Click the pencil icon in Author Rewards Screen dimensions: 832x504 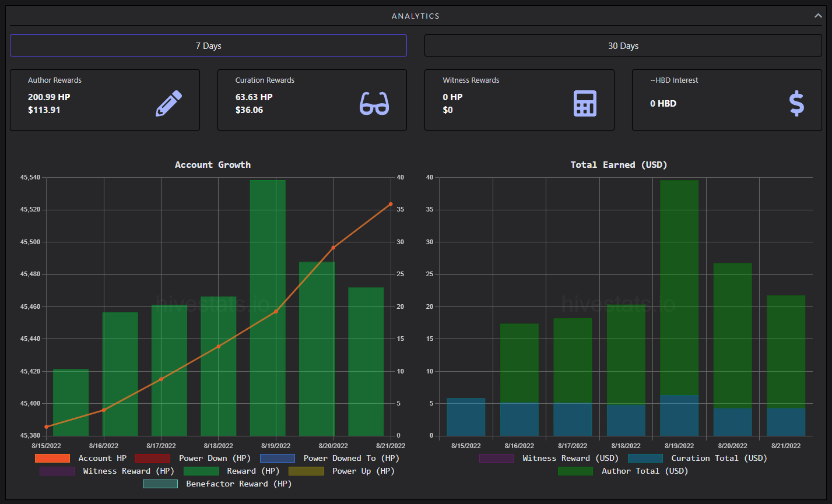click(169, 103)
